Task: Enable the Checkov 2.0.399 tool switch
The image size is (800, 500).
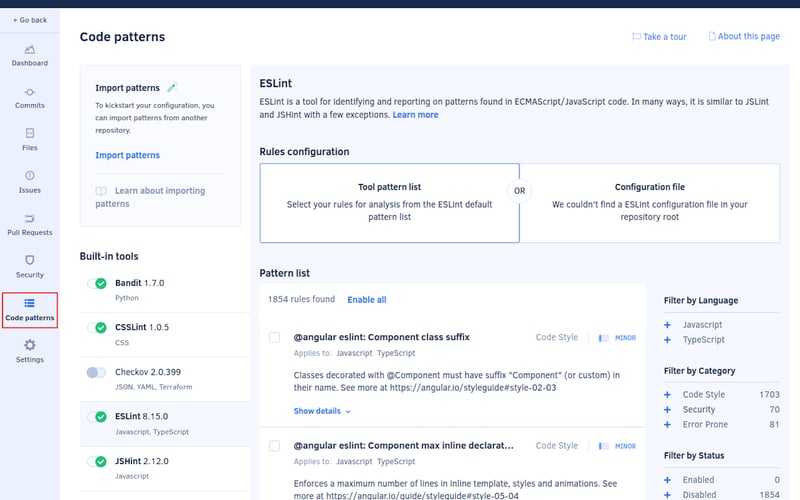Action: click(x=96, y=372)
